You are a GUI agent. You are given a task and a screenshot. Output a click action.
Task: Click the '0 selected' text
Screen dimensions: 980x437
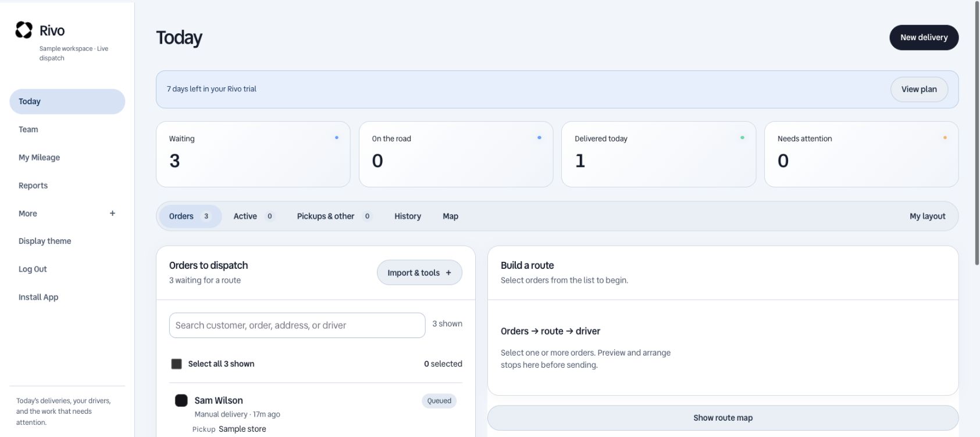(443, 364)
